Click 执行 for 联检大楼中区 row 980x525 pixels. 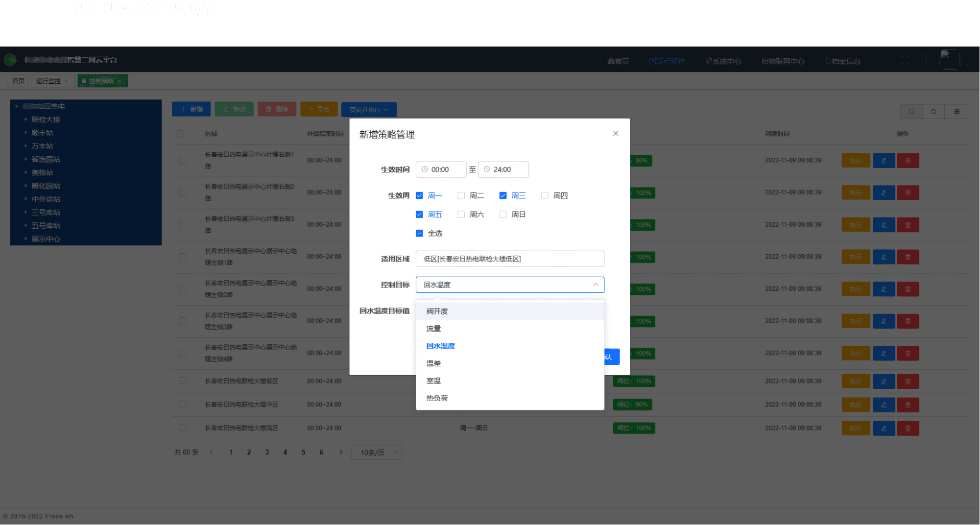[x=856, y=405]
